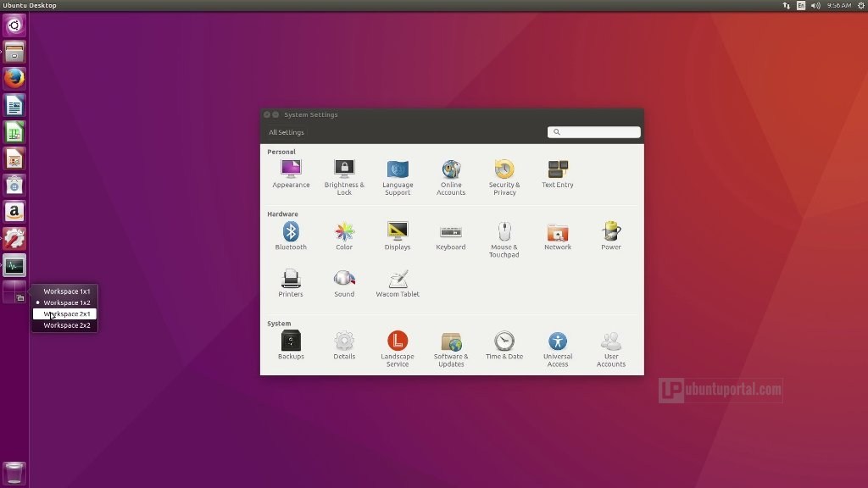Screen dimensions: 868x488
Task: Close the System Settings window
Action: (x=267, y=114)
